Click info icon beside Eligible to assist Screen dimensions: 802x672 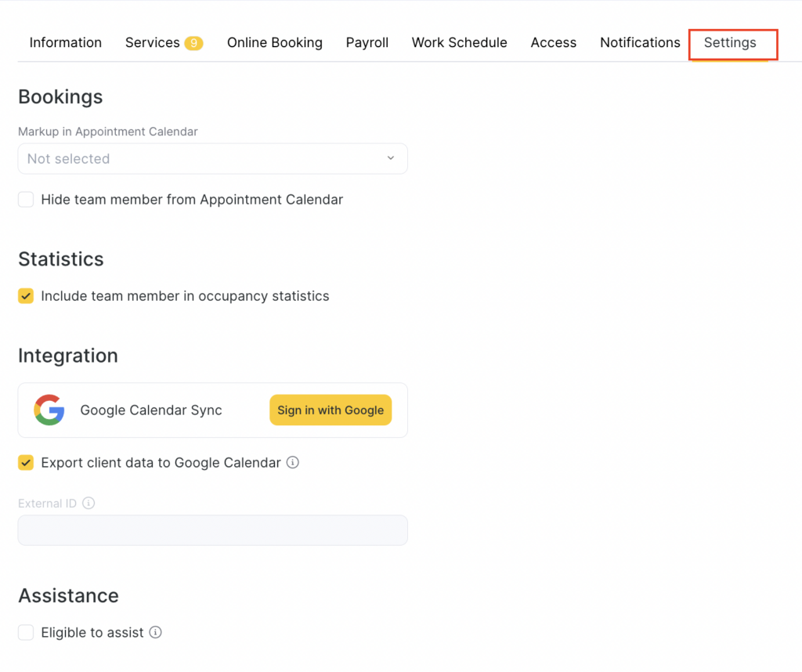156,633
